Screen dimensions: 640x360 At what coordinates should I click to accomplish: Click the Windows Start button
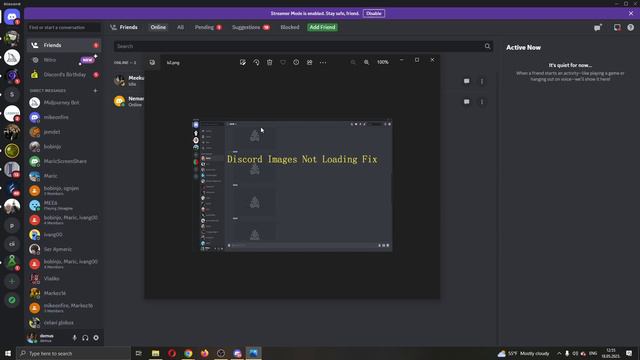pos(8,353)
